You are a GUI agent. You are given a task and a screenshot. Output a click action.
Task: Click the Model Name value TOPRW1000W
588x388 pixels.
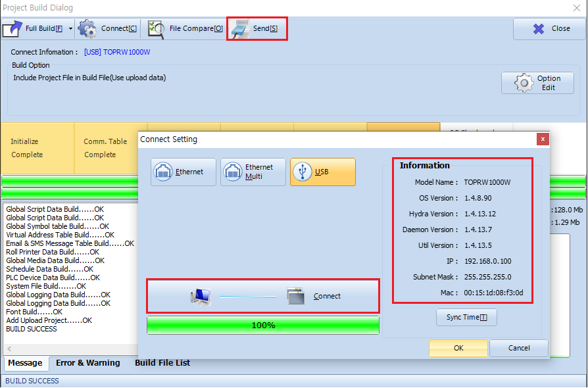(487, 183)
